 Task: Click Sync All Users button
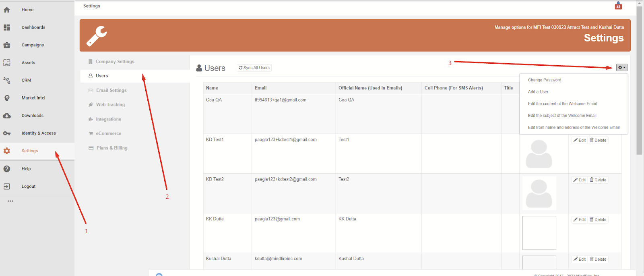[x=254, y=68]
